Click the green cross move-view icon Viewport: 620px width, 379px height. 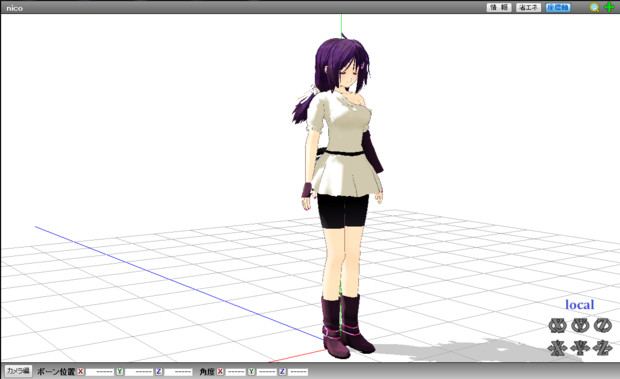click(609, 7)
